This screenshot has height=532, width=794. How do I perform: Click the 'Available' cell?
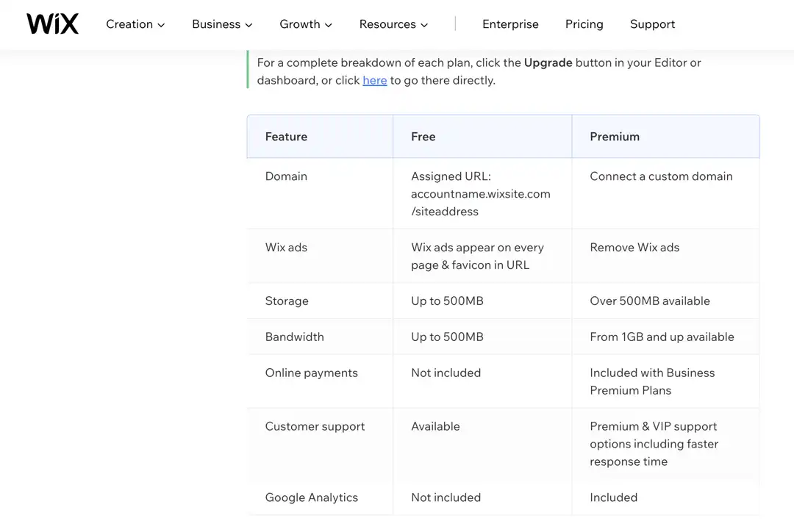(482, 444)
